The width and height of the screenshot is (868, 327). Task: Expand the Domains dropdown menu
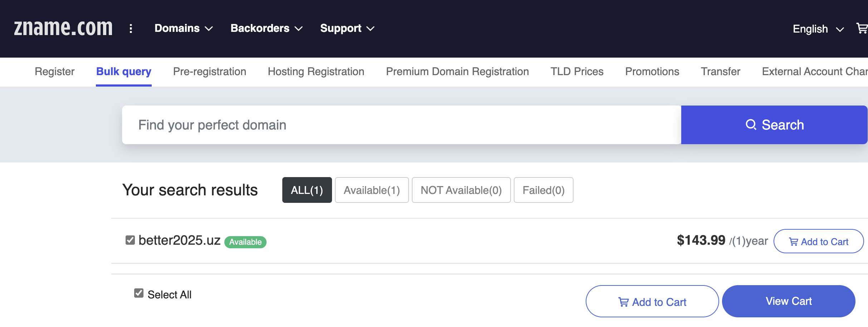point(184,28)
